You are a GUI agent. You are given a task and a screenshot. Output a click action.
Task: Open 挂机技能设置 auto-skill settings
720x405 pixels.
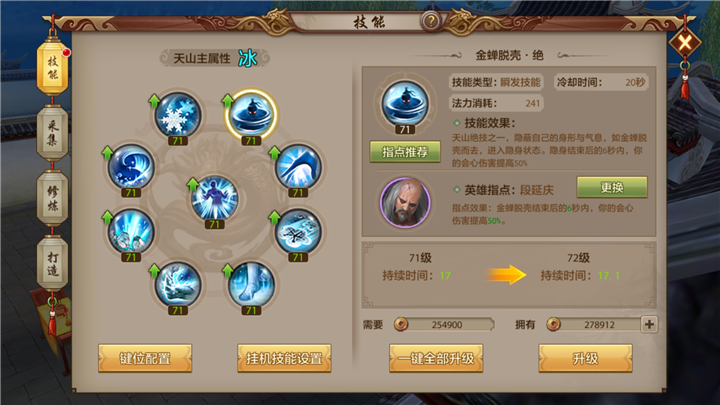(x=284, y=358)
